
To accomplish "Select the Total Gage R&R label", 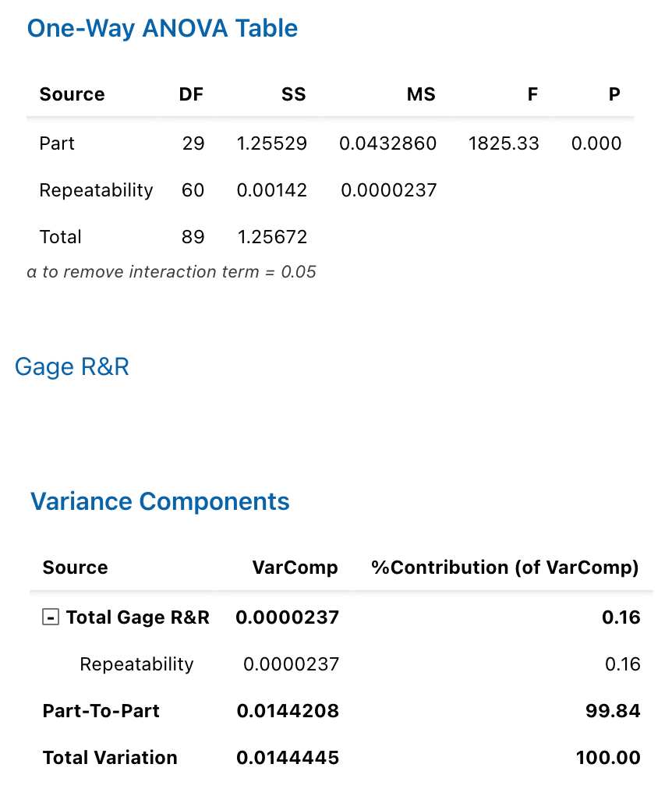I will tap(138, 617).
